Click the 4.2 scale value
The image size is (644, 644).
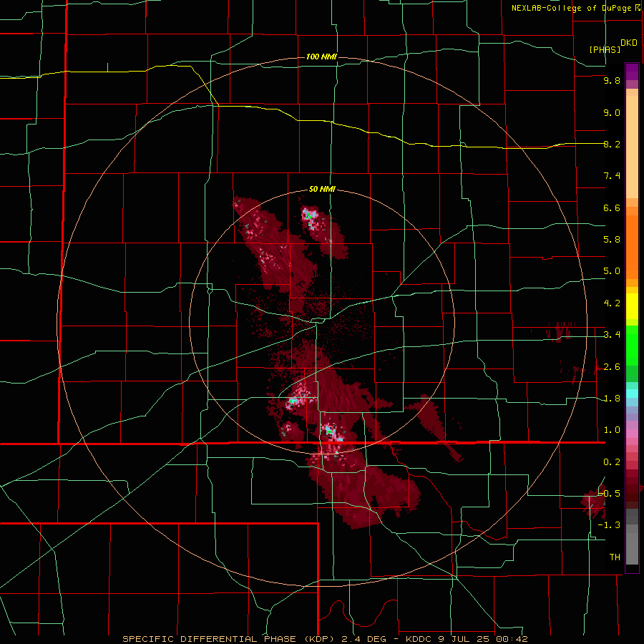point(612,303)
